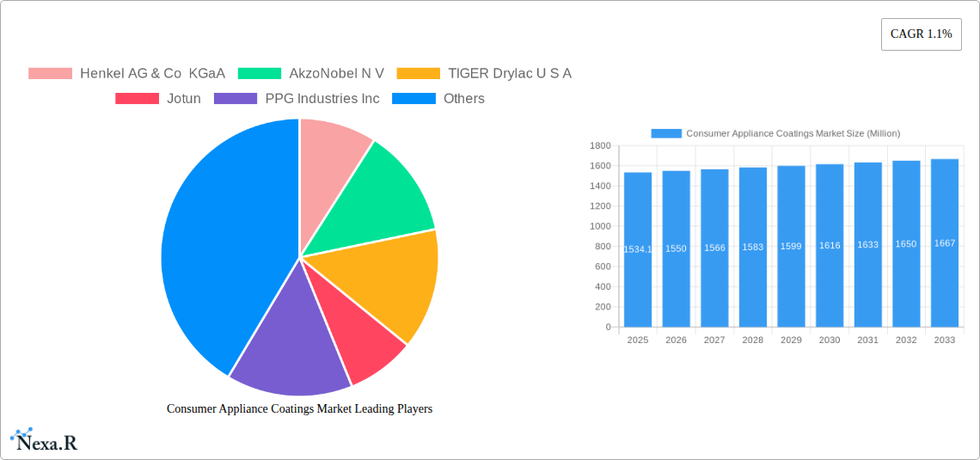The image size is (980, 460).
Task: Click the 2029 bar showing 1599
Action: coord(791,246)
